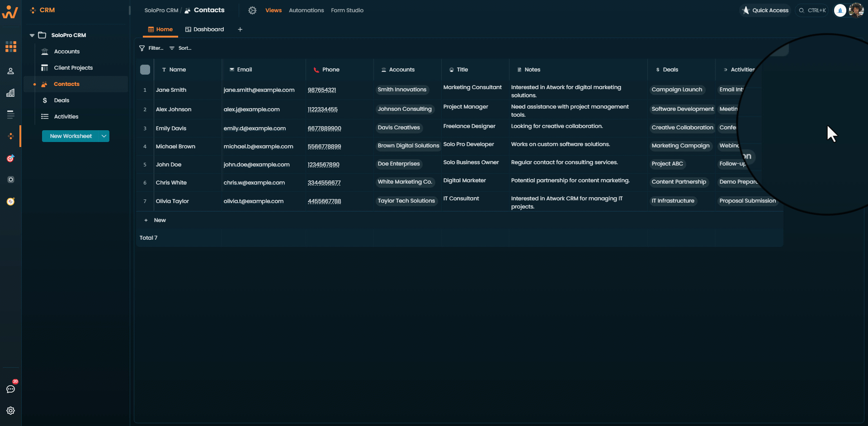Click the round camera-like icon in the left rail
The image size is (868, 426).
(11, 180)
